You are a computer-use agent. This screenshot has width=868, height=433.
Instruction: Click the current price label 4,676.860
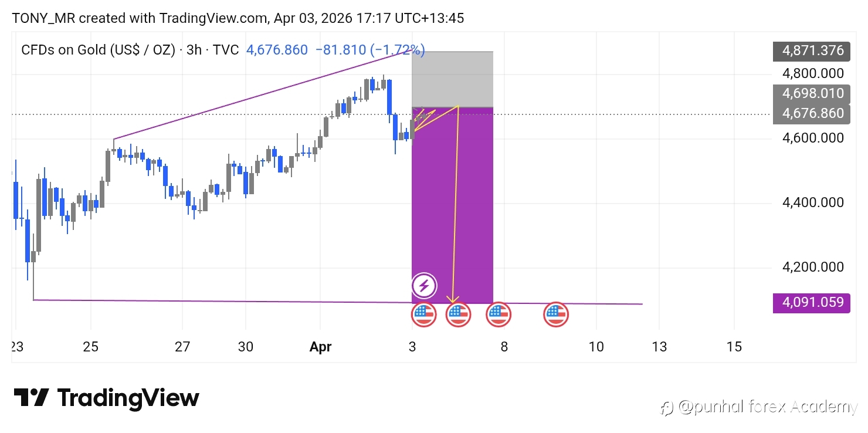[812, 113]
